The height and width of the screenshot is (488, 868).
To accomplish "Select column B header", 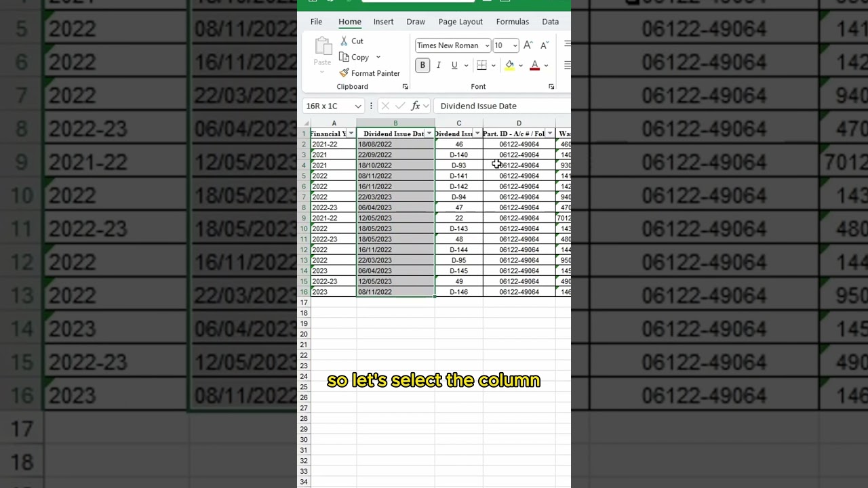I will coord(395,123).
